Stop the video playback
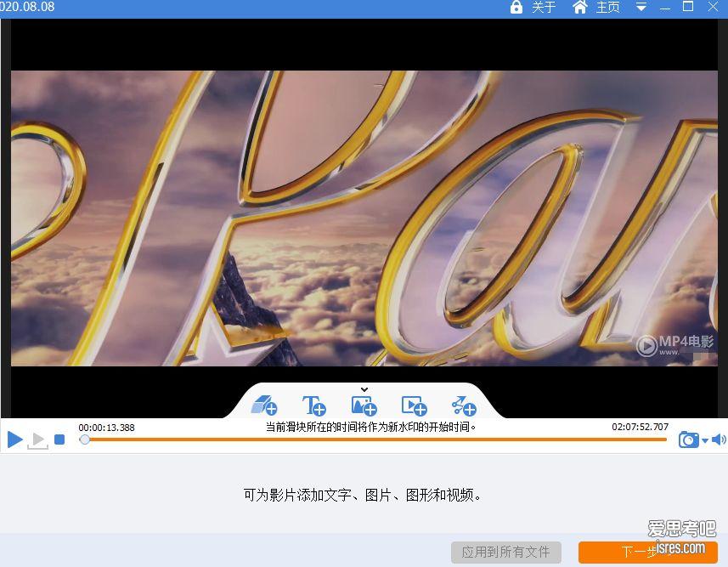The image size is (728, 567). point(59,439)
